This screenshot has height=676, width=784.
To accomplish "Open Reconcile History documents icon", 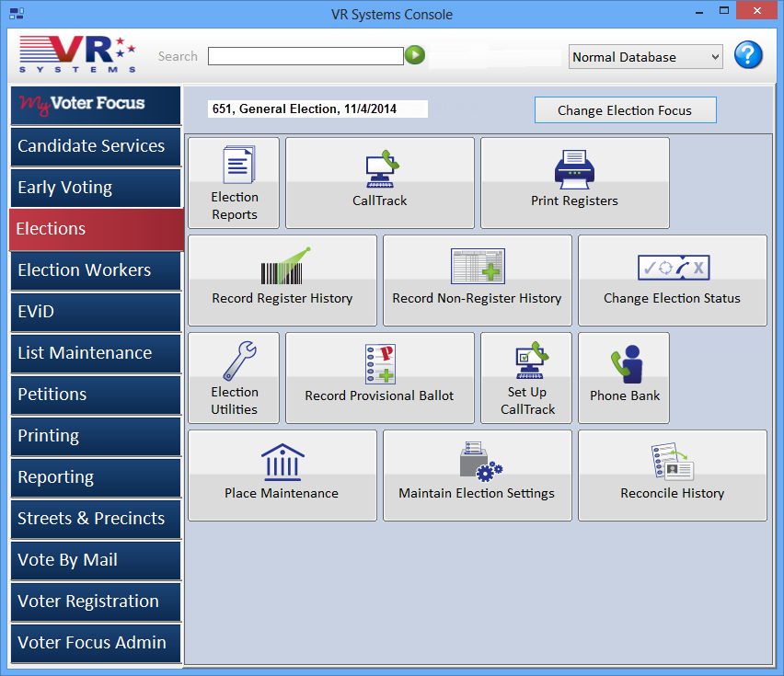I will tap(673, 461).
